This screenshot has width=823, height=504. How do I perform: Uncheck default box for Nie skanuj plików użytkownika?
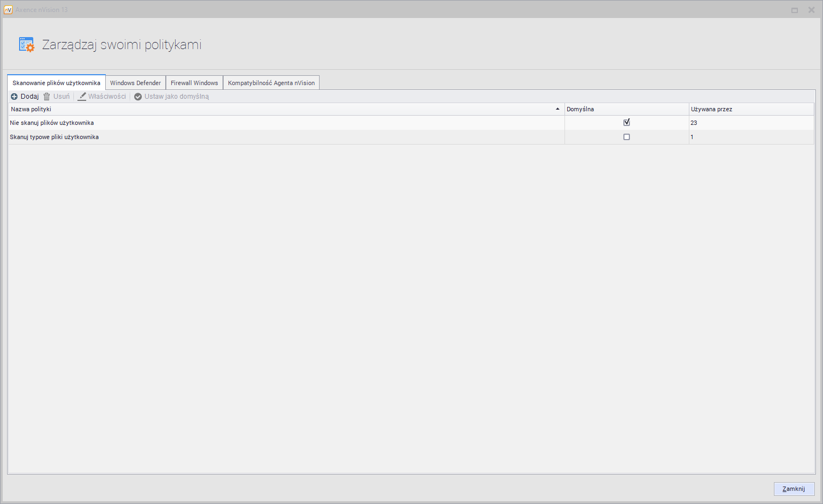click(627, 123)
